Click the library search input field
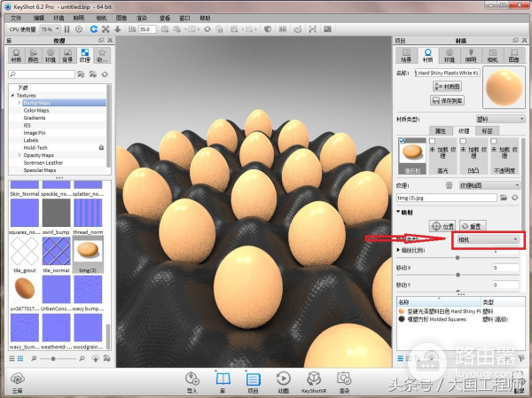This screenshot has width=532, height=398. [42, 74]
